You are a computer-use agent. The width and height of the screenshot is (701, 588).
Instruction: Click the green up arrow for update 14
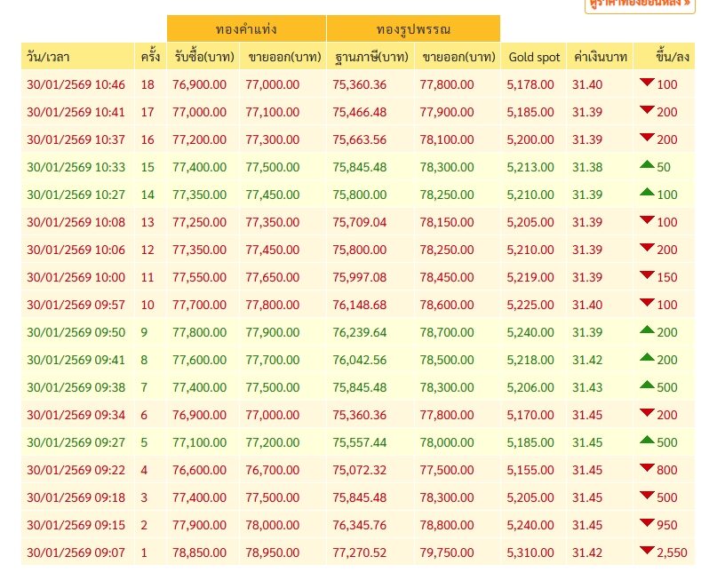pyautogui.click(x=647, y=194)
